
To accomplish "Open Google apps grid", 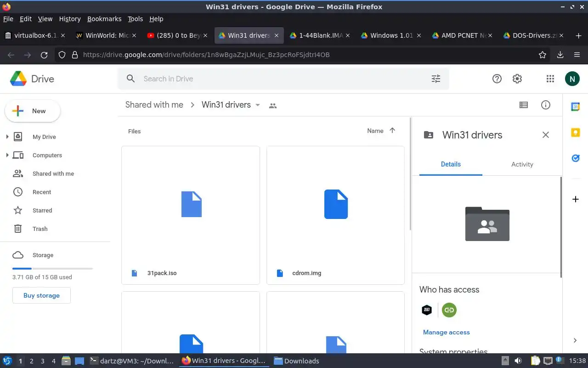I will click(x=550, y=79).
